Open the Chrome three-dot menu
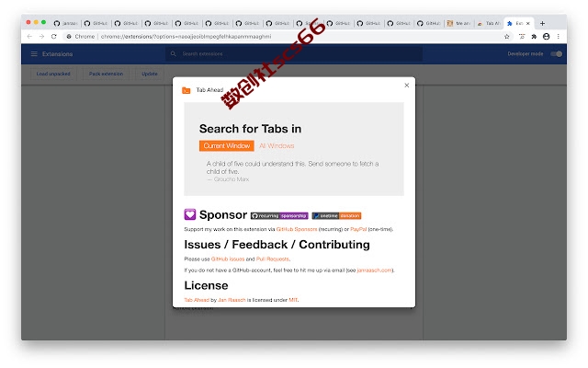The image size is (588, 368). click(x=558, y=37)
